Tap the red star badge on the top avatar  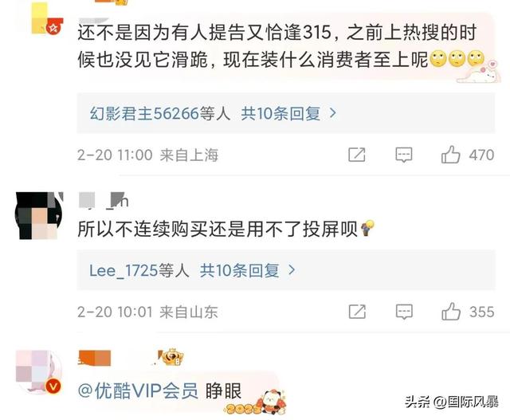pyautogui.click(x=53, y=29)
